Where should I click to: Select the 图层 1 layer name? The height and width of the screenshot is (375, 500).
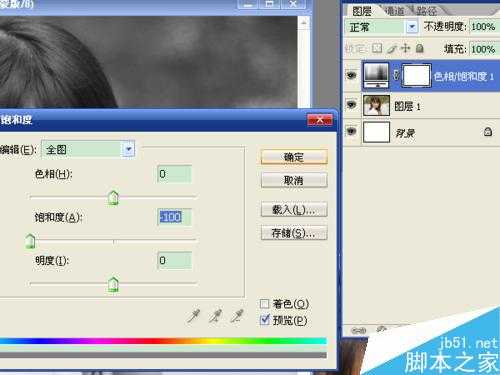pyautogui.click(x=407, y=106)
